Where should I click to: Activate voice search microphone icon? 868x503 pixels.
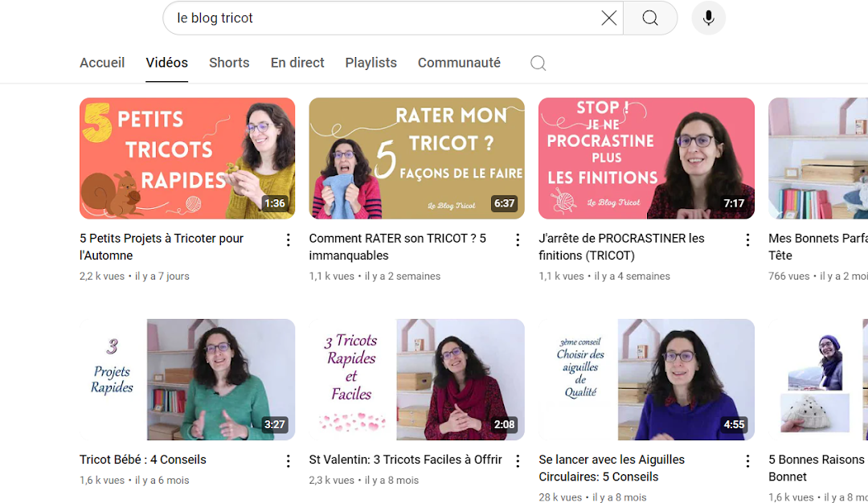(708, 18)
